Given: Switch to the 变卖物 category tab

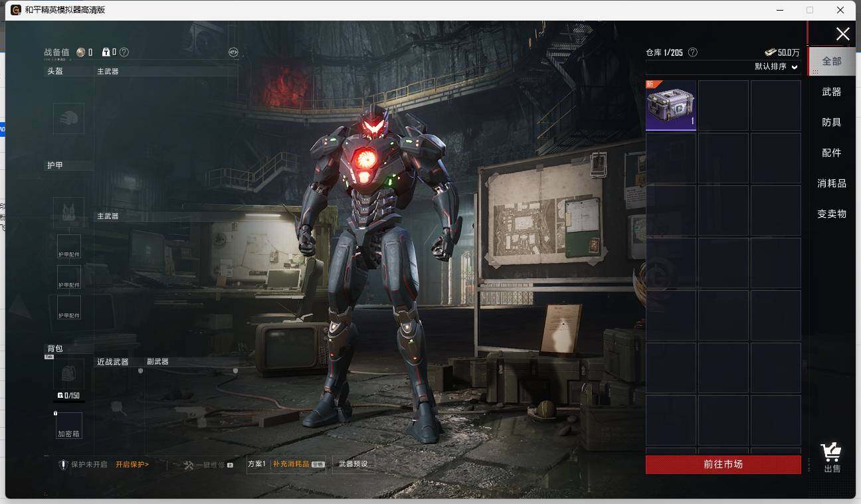Looking at the screenshot, I should pyautogui.click(x=832, y=214).
